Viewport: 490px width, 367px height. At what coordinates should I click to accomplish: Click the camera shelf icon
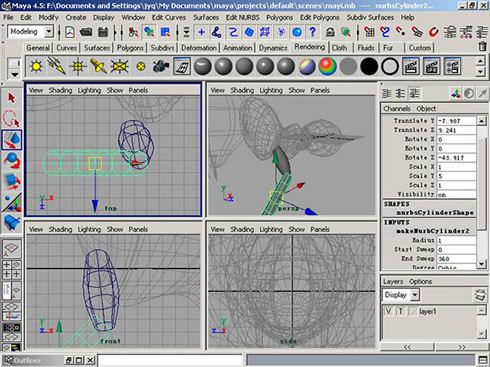coord(161,66)
